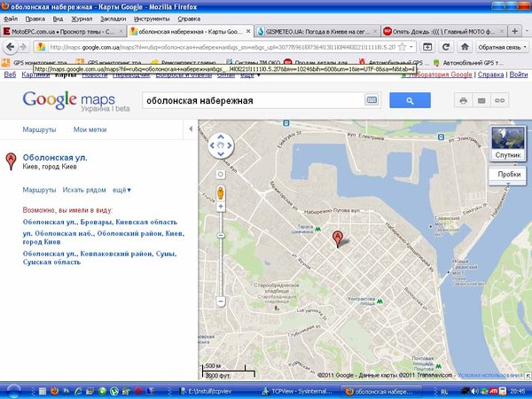The image size is (532, 399).
Task: Pan the map up with the navigation arrow
Action: point(221,137)
